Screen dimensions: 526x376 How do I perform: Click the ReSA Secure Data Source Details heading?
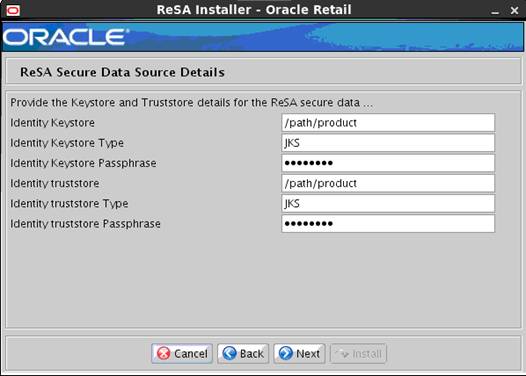pos(122,72)
